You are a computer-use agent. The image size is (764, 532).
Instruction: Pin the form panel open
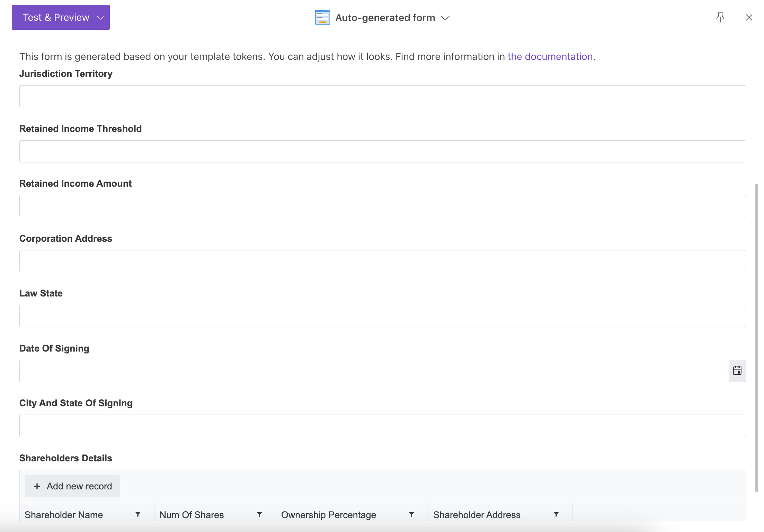(x=720, y=17)
